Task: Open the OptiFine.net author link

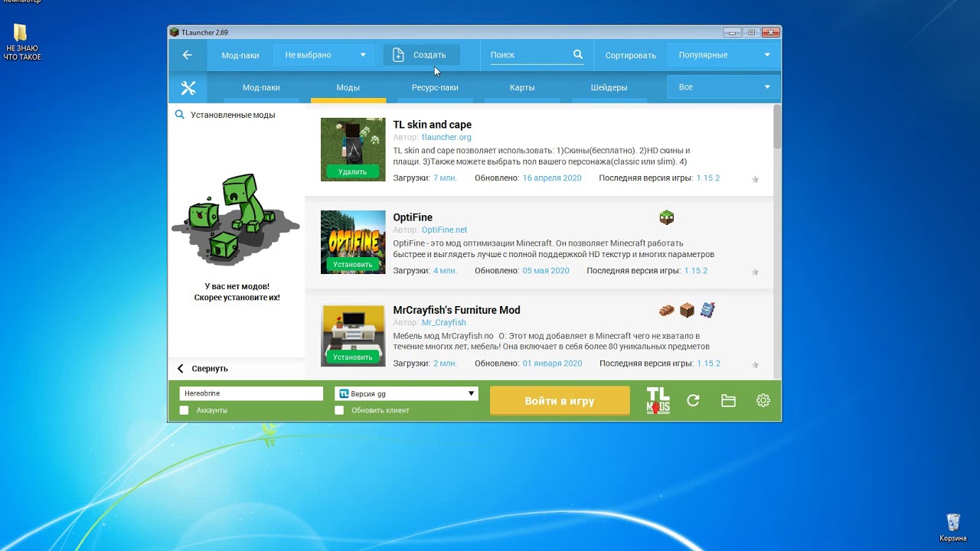Action: tap(444, 230)
